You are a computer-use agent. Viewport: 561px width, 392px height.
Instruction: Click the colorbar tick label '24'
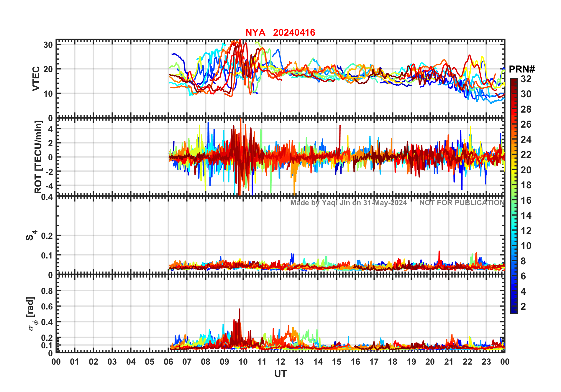(x=526, y=139)
